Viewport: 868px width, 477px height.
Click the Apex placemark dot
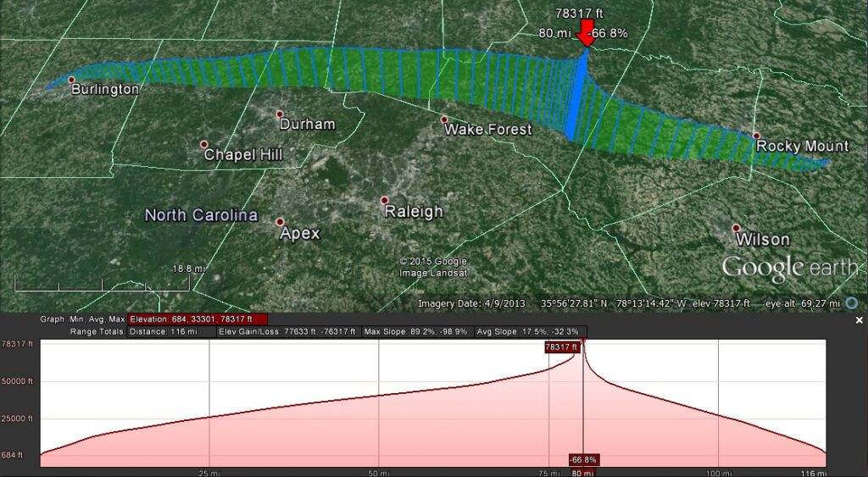280,221
